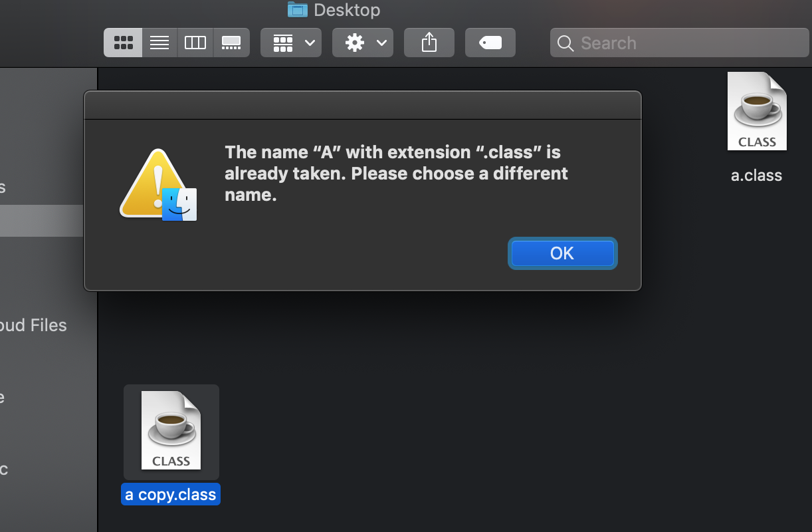The width and height of the screenshot is (812, 532).
Task: Click the magnifying glass search icon
Action: point(565,43)
